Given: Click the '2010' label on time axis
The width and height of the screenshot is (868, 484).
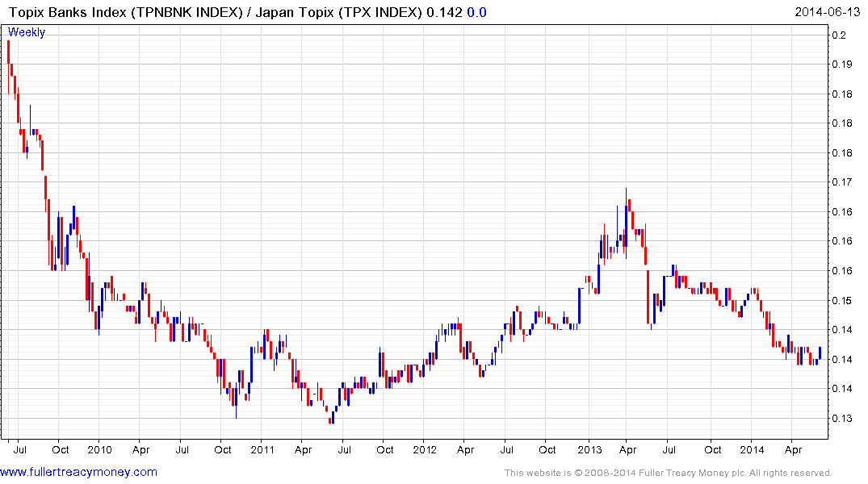Looking at the screenshot, I should pyautogui.click(x=99, y=449).
